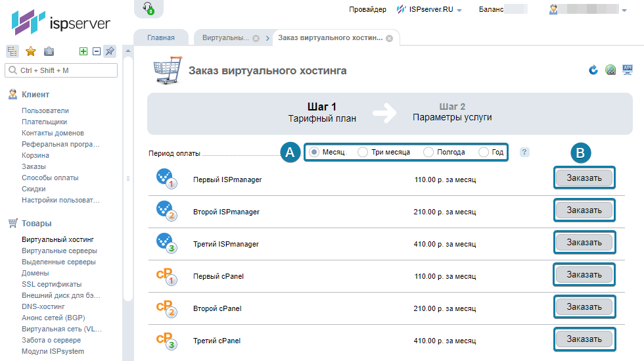This screenshot has height=361, width=644.
Task: Open the briefcase icon in sidebar toolbar
Action: click(49, 51)
